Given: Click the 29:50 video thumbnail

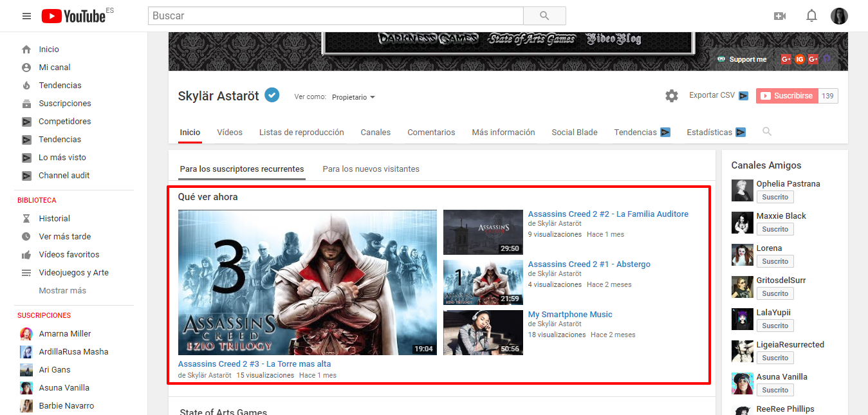Looking at the screenshot, I should [483, 232].
